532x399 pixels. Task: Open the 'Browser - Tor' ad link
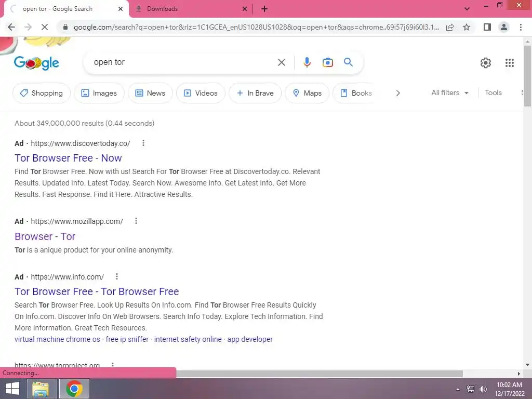(x=45, y=236)
